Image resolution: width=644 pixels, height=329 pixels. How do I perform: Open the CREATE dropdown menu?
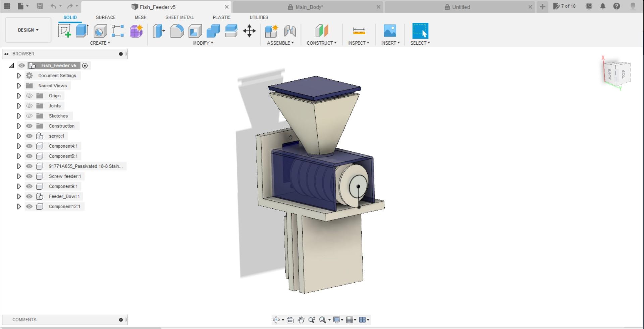(100, 43)
